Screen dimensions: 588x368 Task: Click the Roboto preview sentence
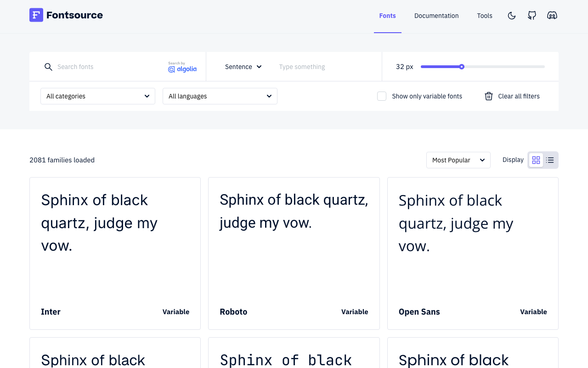[294, 211]
